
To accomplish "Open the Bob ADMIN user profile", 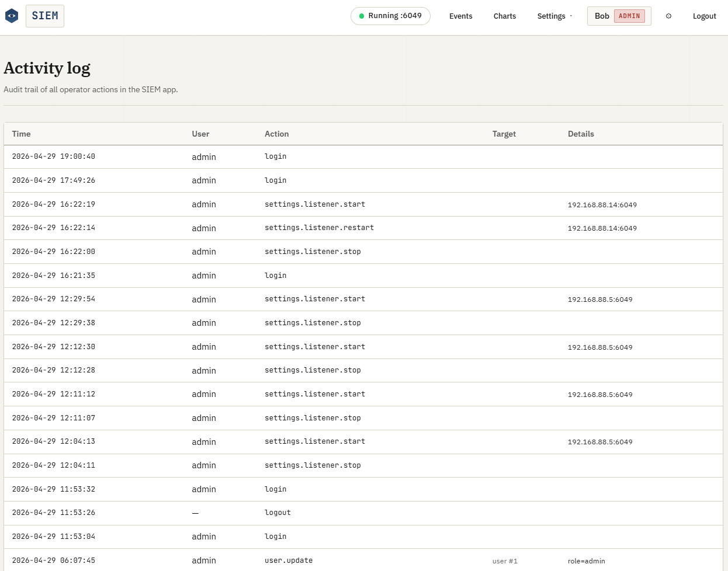I will (619, 16).
